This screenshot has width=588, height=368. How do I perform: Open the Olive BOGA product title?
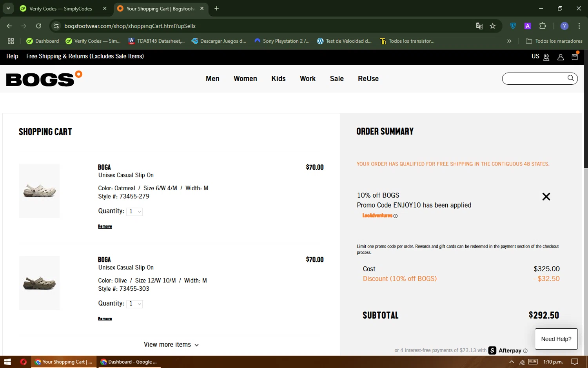(104, 260)
